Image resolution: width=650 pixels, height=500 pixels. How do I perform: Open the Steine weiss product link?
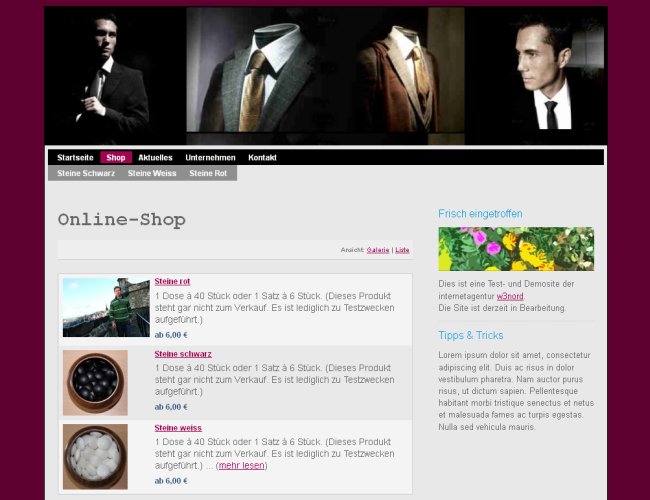[x=178, y=428]
